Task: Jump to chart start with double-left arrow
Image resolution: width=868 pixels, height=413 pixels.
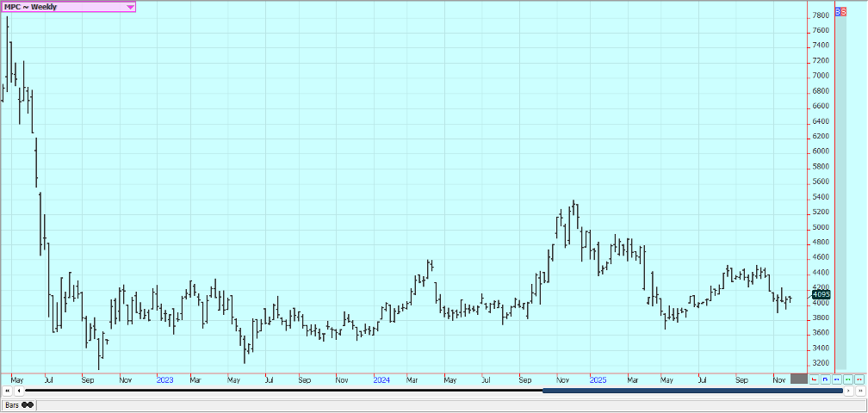Action: tap(8, 391)
